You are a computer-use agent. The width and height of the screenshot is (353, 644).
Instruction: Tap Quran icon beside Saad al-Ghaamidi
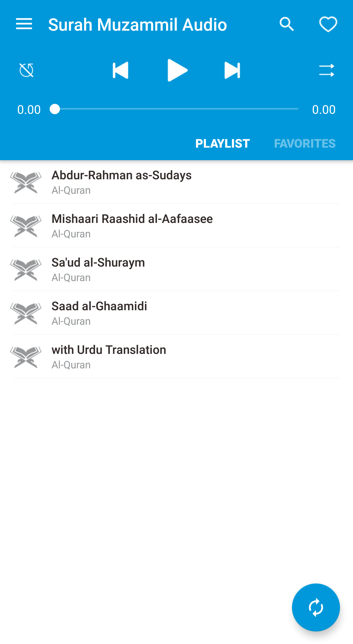click(26, 313)
